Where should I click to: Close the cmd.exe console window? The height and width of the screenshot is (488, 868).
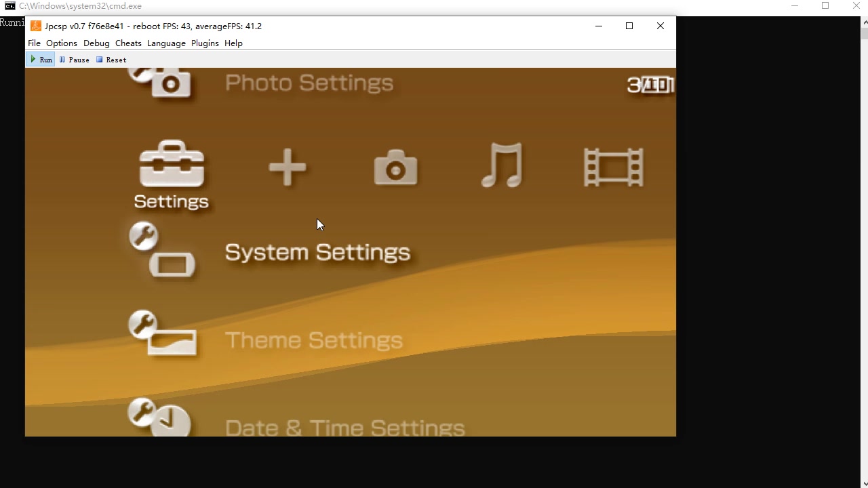[856, 6]
